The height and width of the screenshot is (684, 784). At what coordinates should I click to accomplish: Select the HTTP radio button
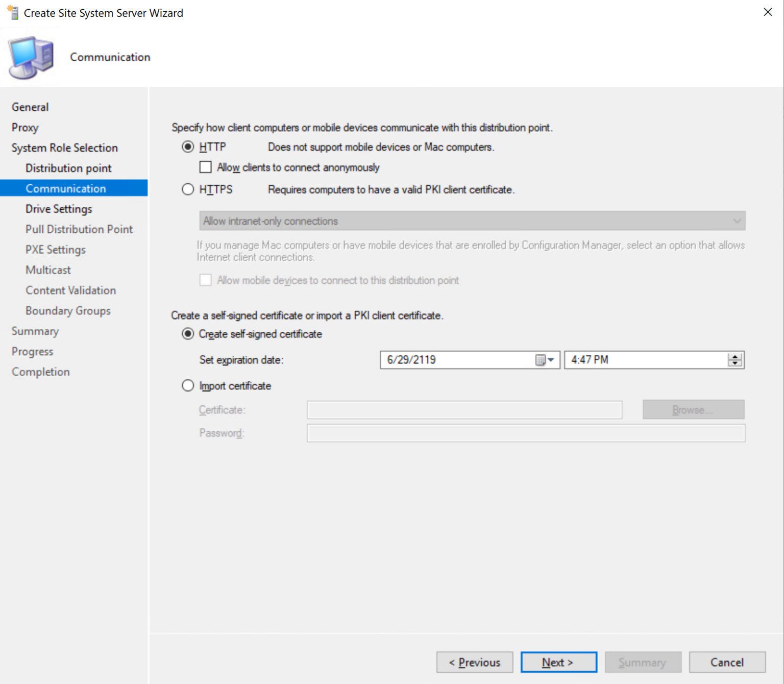tap(188, 146)
